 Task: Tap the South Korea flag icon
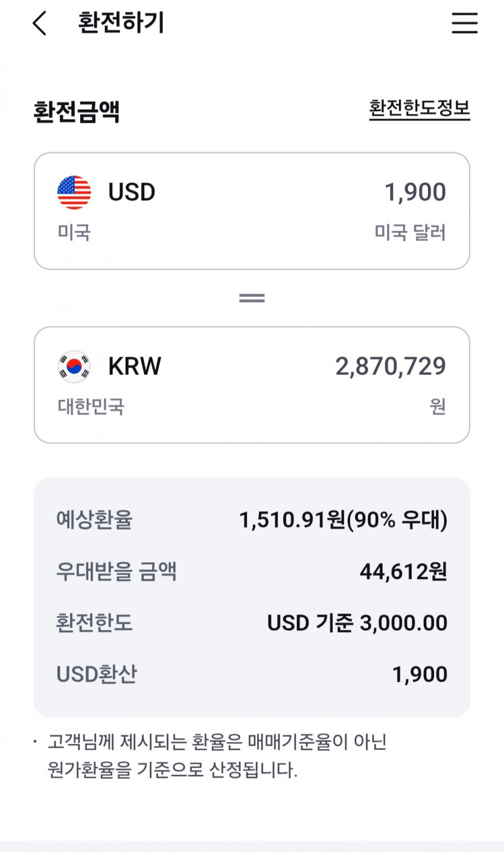click(x=74, y=367)
